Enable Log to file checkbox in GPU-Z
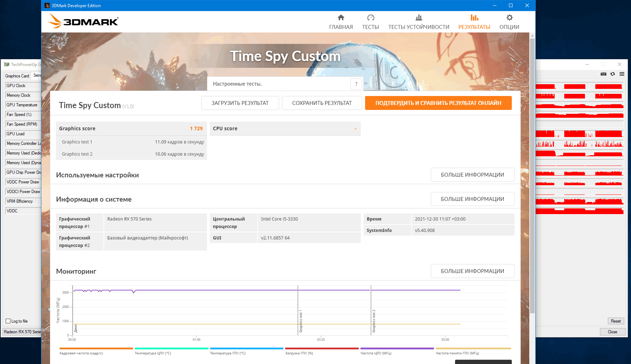The width and height of the screenshot is (631, 364). pos(8,321)
